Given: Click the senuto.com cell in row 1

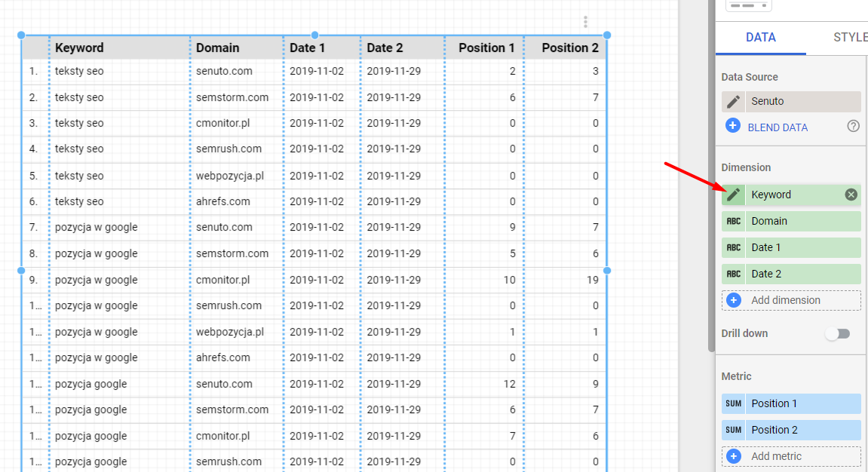Looking at the screenshot, I should pyautogui.click(x=224, y=71).
